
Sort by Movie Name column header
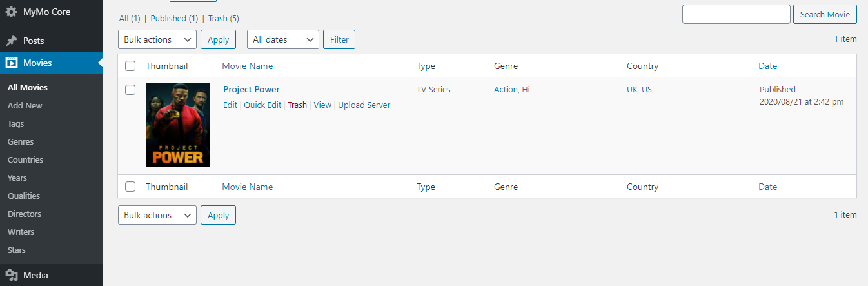click(x=248, y=66)
